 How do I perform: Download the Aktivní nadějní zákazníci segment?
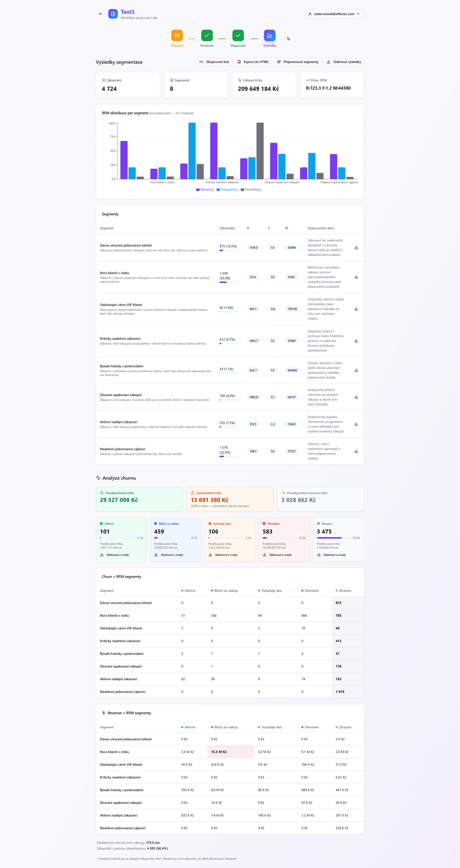coord(356,424)
